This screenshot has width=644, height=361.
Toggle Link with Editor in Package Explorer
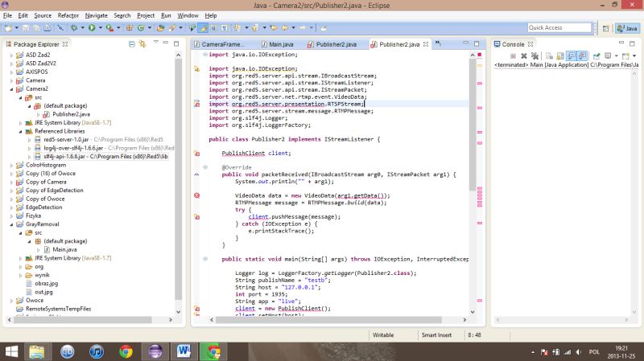(142, 44)
